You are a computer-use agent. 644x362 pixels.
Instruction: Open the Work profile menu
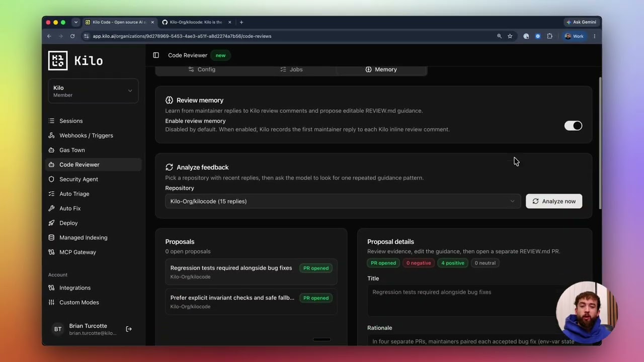click(x=574, y=36)
